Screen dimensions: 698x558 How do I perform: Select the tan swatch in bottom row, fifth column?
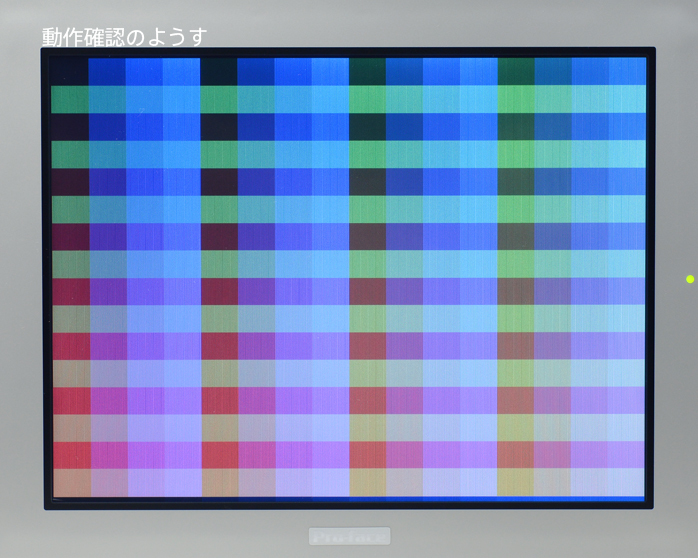pos(218,482)
